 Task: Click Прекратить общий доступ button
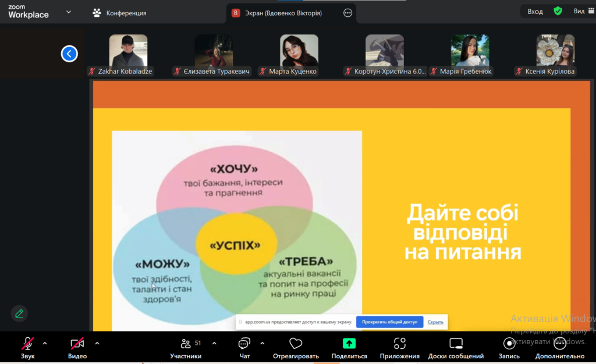(x=389, y=322)
